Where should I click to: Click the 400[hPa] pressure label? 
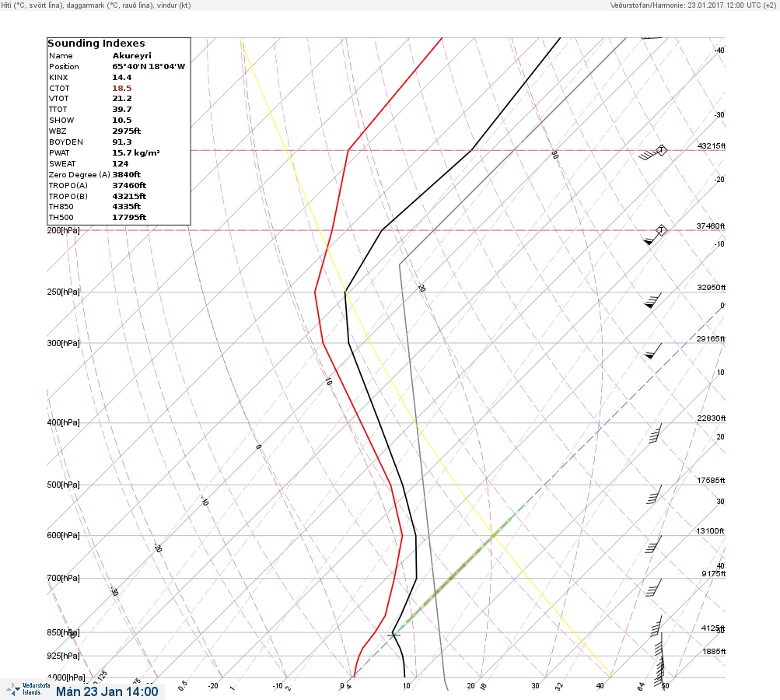click(x=63, y=422)
